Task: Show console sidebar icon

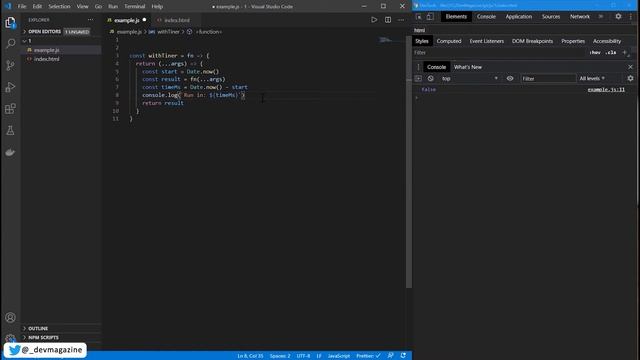Action: (x=418, y=78)
